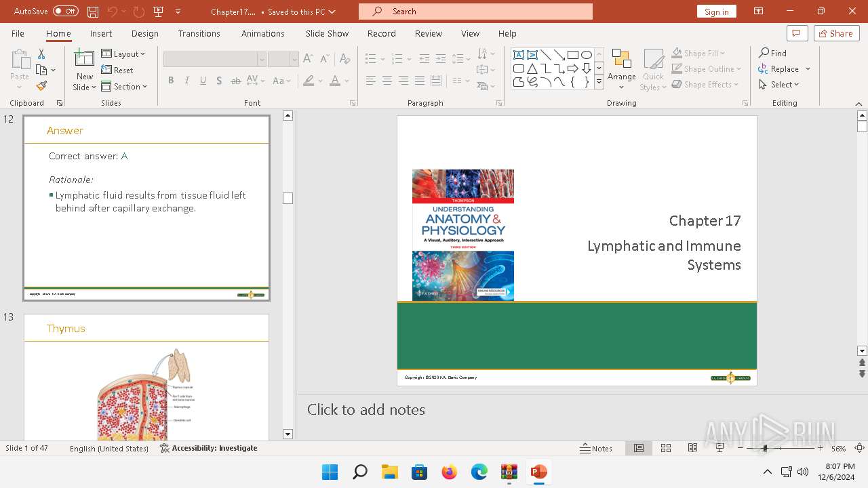Toggle Text Shadow formatting
This screenshot has width=868, height=488.
tap(219, 81)
